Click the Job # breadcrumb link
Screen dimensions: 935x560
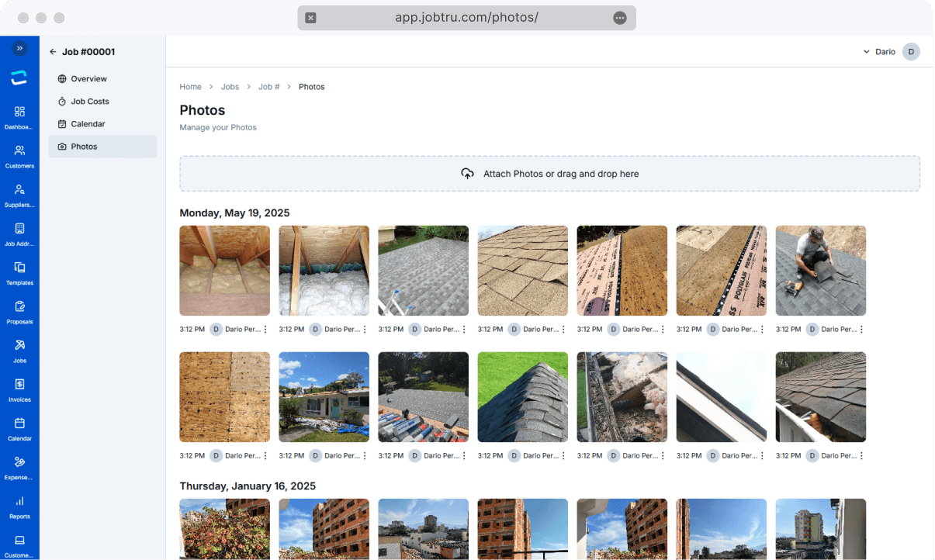pyautogui.click(x=268, y=87)
